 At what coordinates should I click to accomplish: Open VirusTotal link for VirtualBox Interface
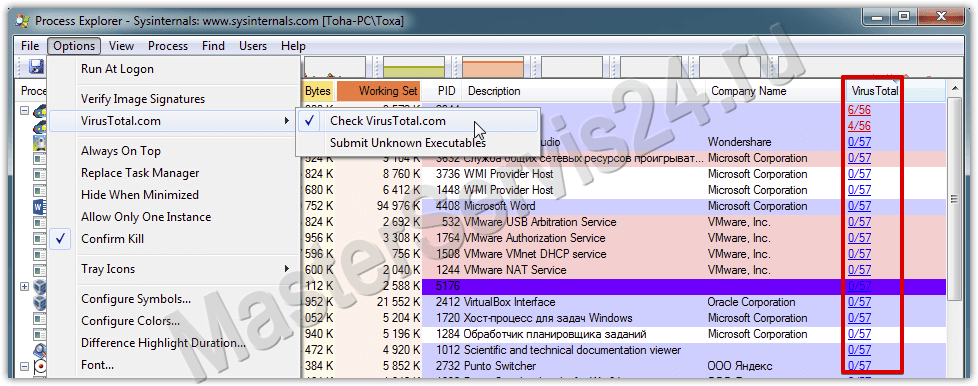(859, 302)
